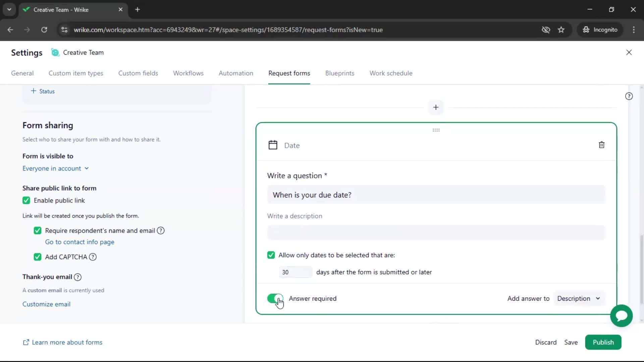Uncheck Enable public link

26,200
